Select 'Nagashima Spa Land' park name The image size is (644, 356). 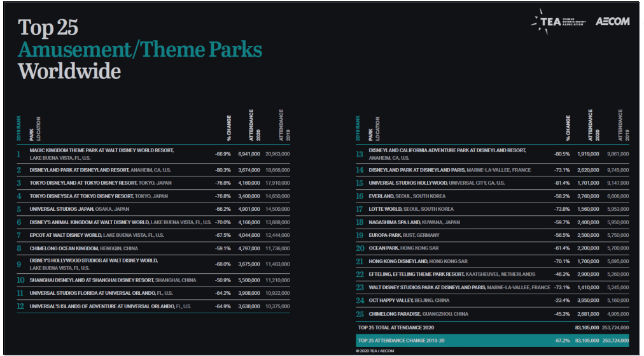(x=395, y=222)
